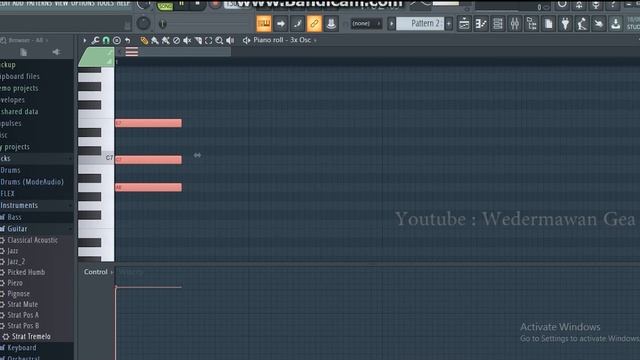Open the Control lane selector dropdown
This screenshot has width=640, height=360.
(98, 272)
